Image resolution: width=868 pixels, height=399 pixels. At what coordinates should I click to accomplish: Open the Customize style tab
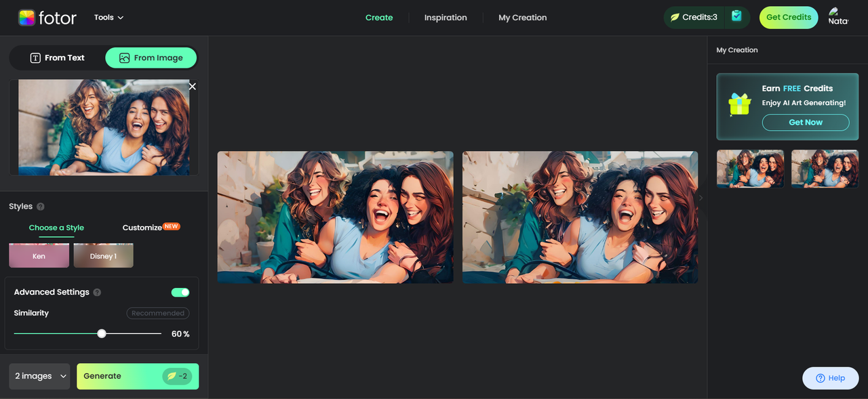point(151,228)
